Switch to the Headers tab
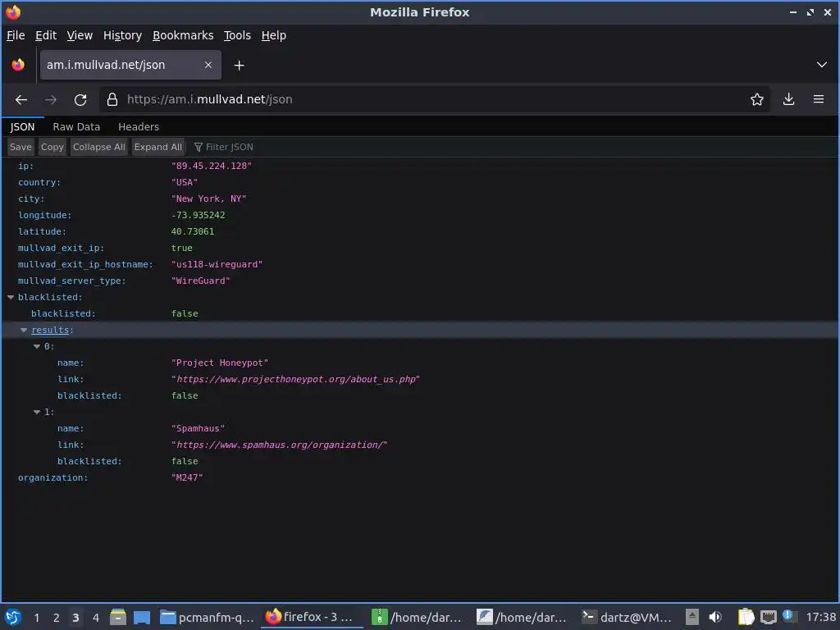Screen dimensions: 840x630 (139, 127)
